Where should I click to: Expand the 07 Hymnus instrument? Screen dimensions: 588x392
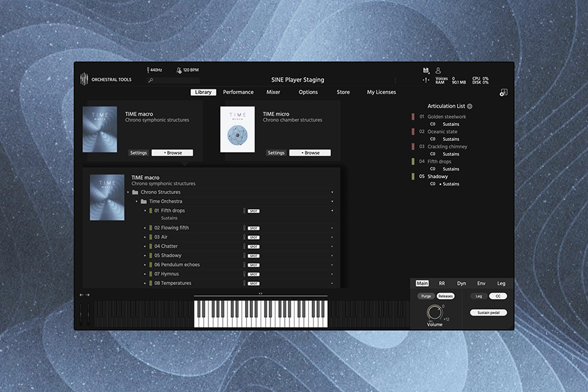[145, 274]
